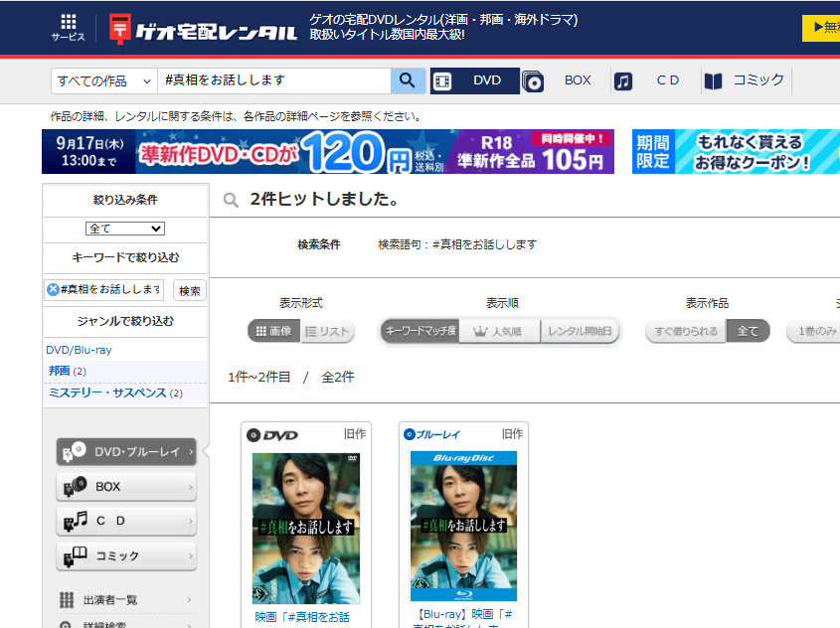Screen dimensions: 840x628
Task: Select the DVD tab label
Action: (487, 80)
